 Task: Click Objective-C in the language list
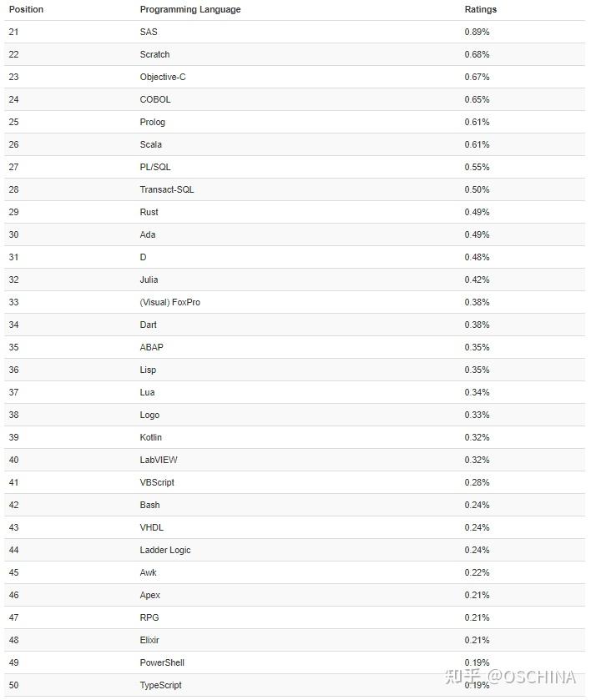coord(163,77)
